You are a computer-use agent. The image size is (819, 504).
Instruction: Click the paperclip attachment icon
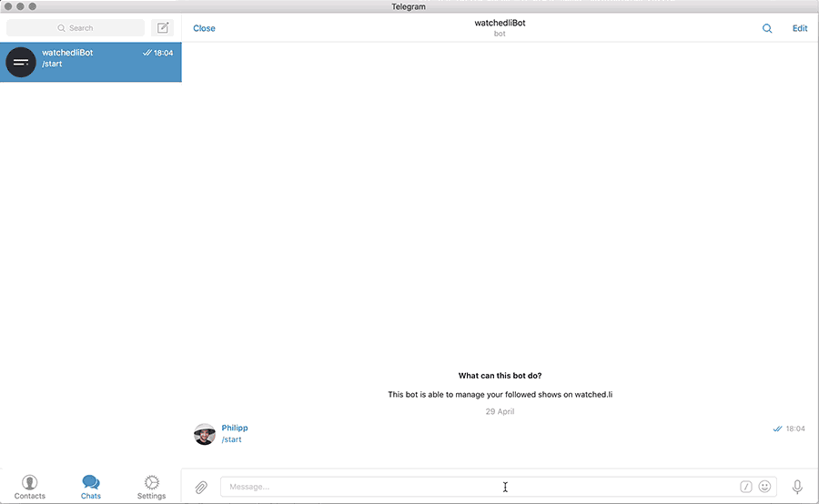pyautogui.click(x=201, y=488)
